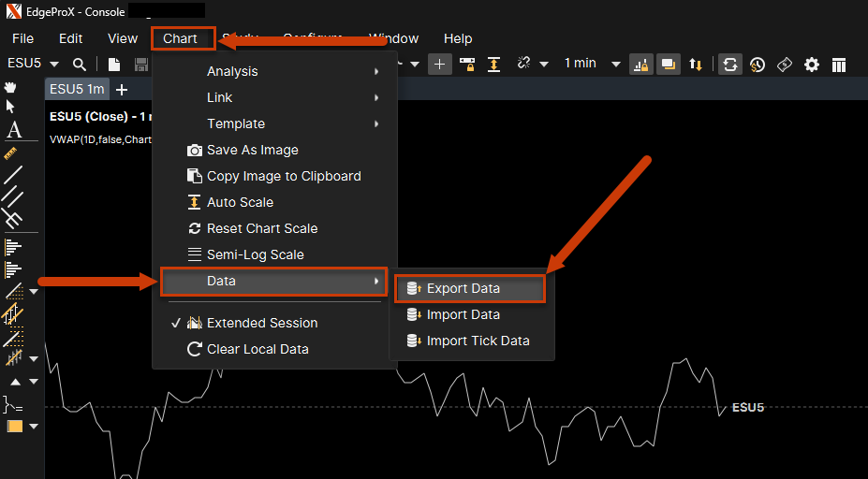This screenshot has height=479, width=868.
Task: Switch to the ESU5 1m tab
Action: pos(77,89)
